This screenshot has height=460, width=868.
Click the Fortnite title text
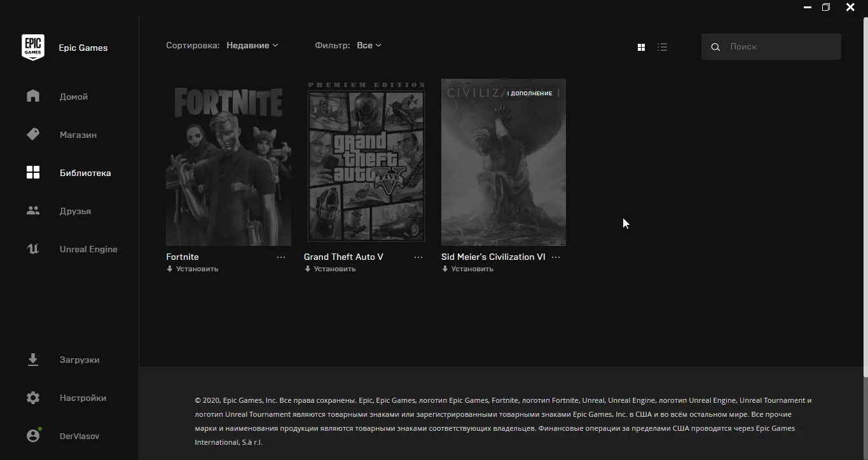183,257
